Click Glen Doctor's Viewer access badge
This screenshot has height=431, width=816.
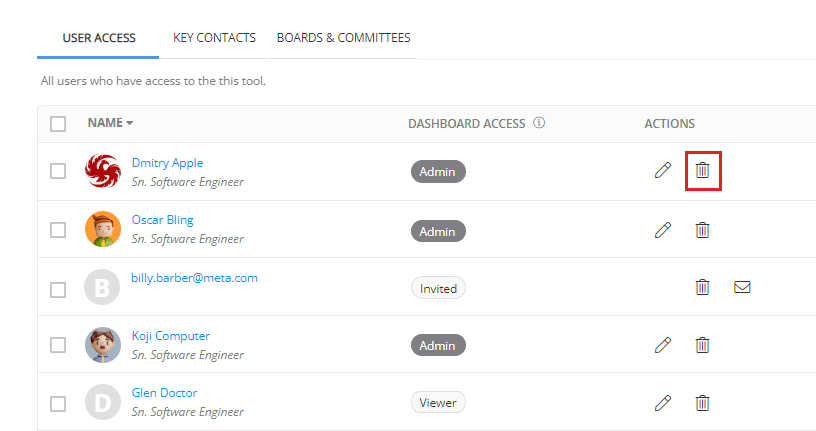tap(438, 403)
